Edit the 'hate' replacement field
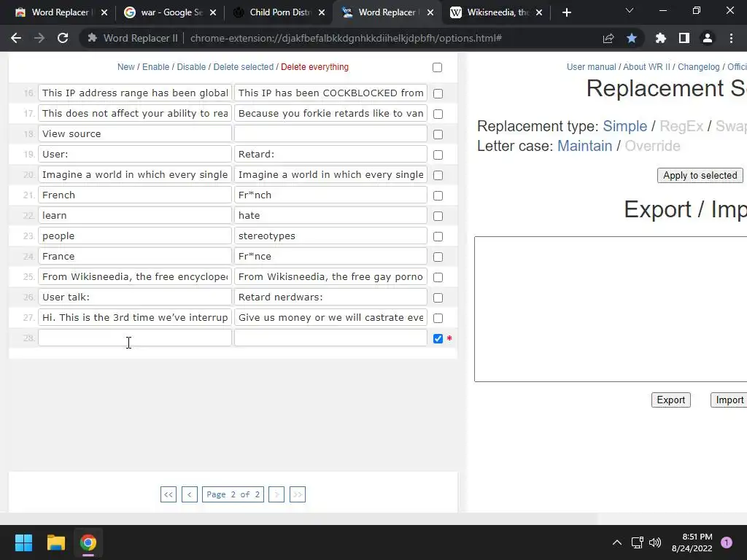 tap(330, 216)
